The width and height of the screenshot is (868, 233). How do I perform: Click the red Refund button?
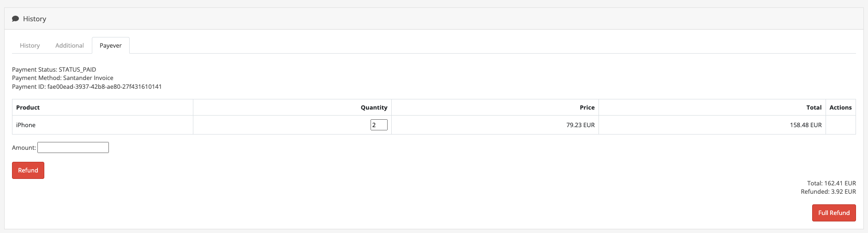click(28, 170)
